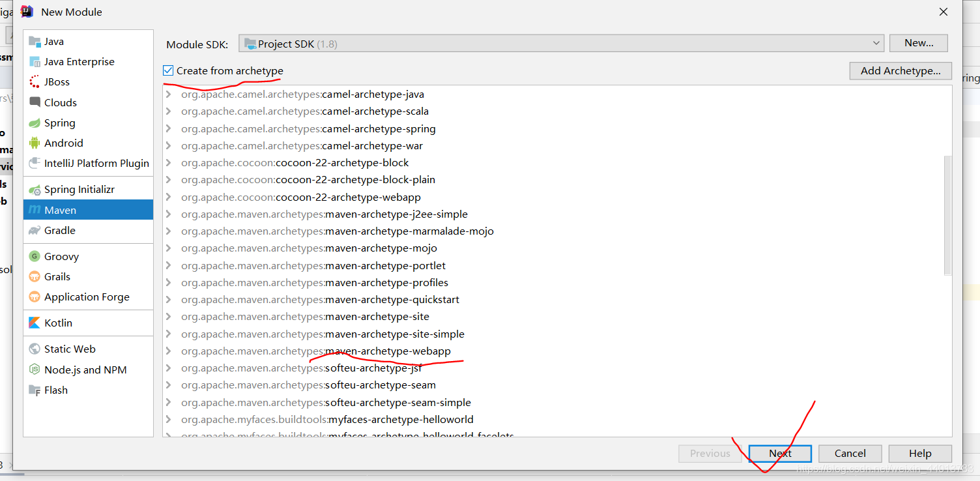Screen dimensions: 980x481
Task: Select the Gradle module type
Action: (x=89, y=230)
